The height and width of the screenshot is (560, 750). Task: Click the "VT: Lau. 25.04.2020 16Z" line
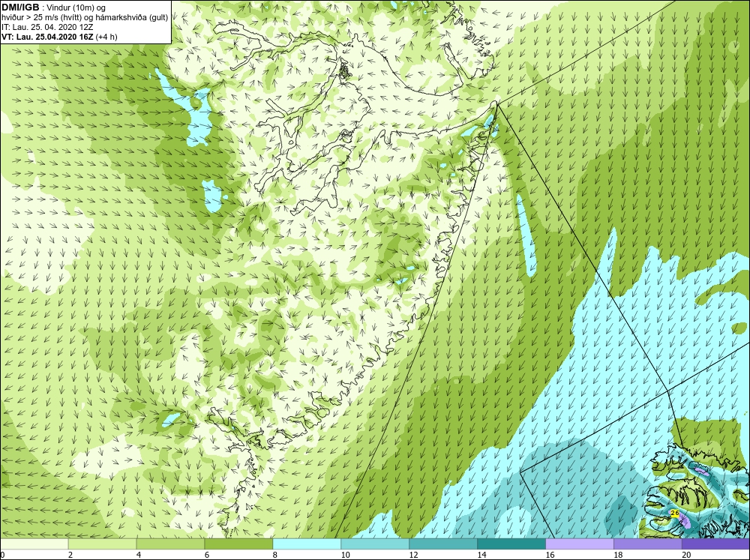pos(59,36)
